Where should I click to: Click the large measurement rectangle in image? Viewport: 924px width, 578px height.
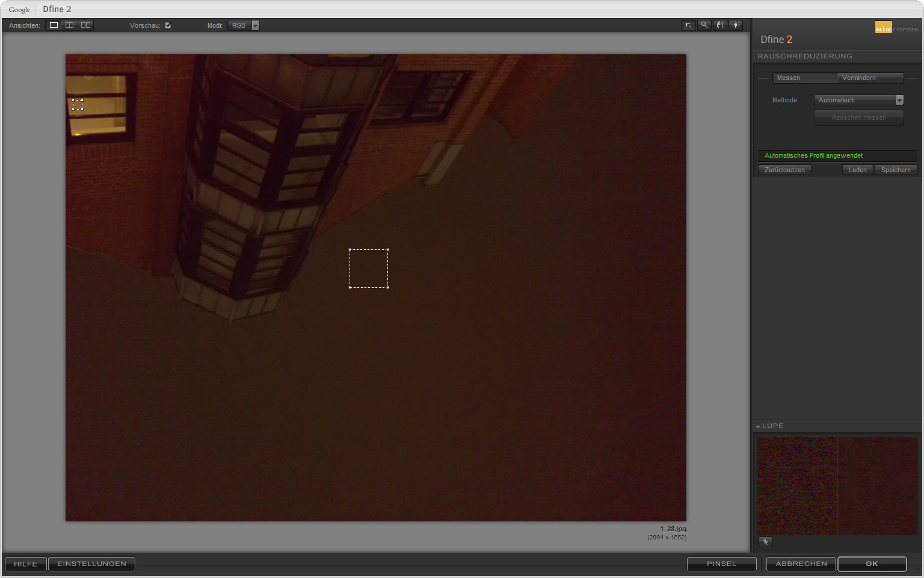[x=369, y=269]
